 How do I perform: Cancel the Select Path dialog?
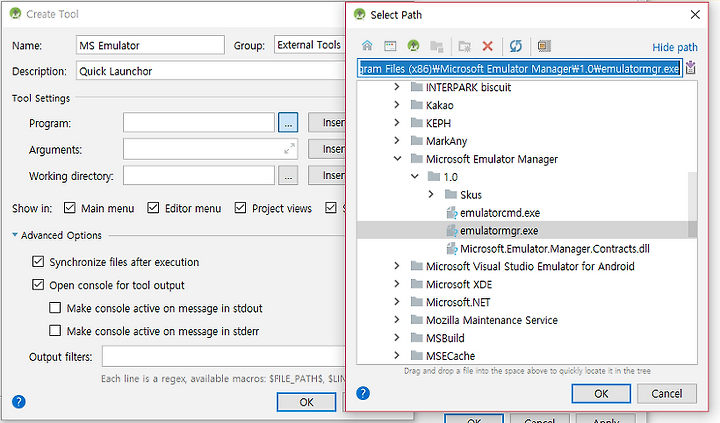666,394
